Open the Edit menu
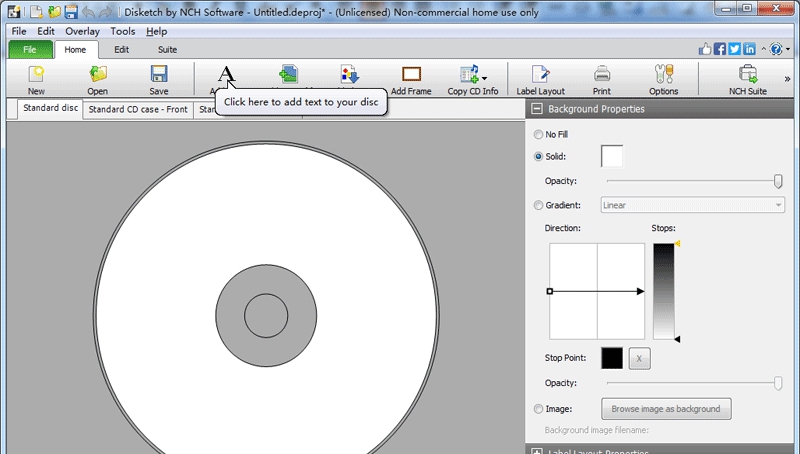 (46, 31)
